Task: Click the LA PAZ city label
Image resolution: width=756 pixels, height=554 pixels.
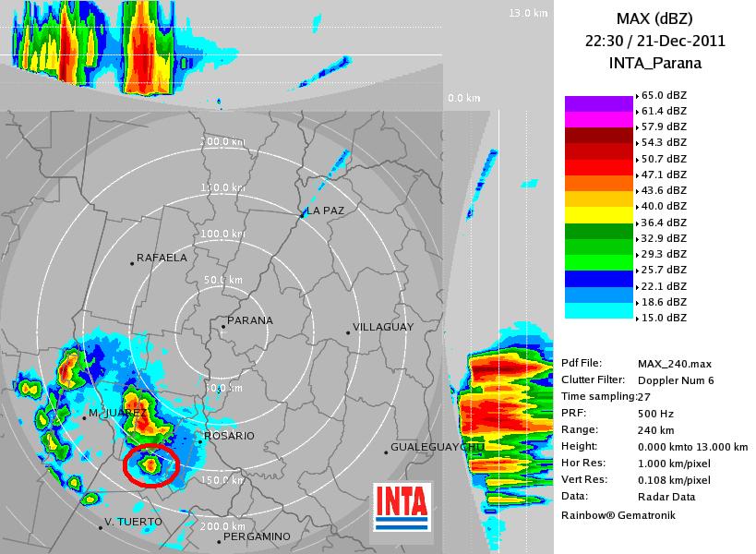Action: coord(326,211)
